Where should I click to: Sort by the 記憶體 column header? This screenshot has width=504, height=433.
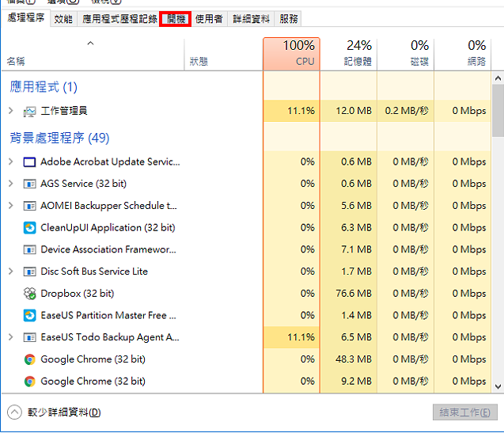348,54
